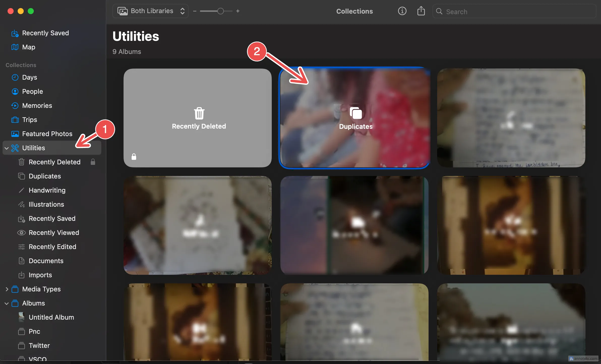Screen dimensions: 601x364
Task: Zoom out thumbnails with minus button
Action: (x=195, y=11)
